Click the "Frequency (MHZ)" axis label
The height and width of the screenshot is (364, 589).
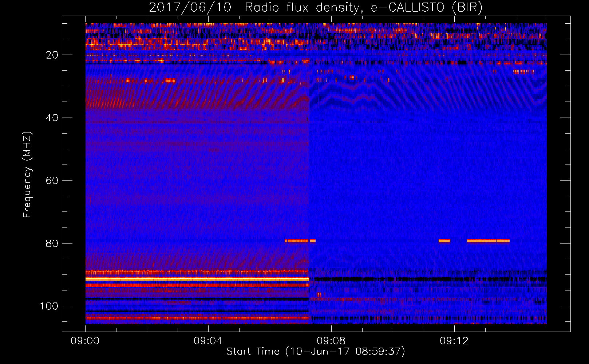pyautogui.click(x=27, y=175)
